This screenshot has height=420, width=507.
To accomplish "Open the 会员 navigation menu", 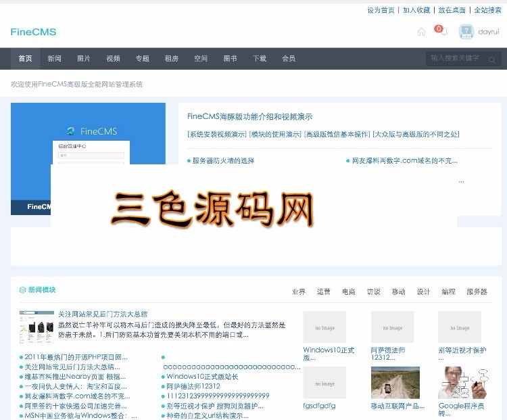I will 289,59.
